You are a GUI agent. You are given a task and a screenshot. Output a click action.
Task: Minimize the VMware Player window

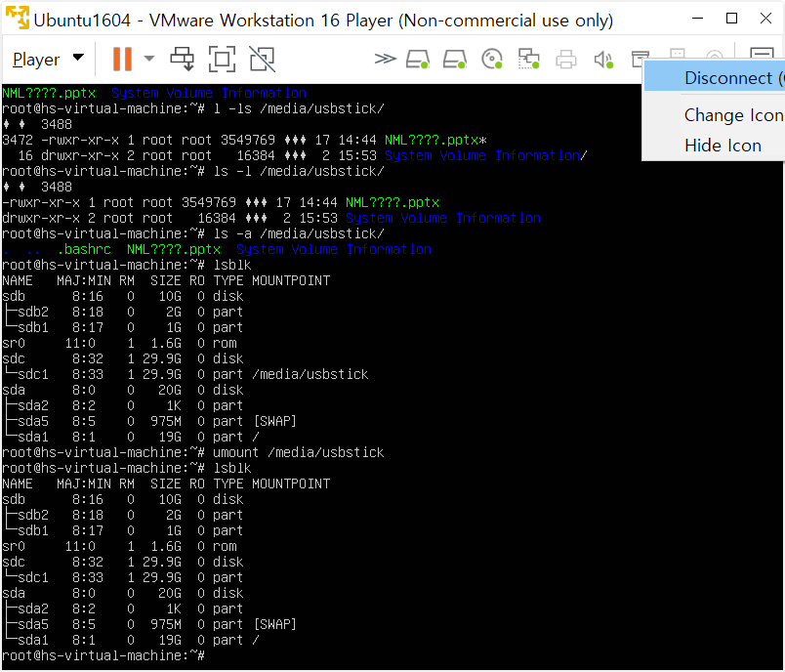point(697,19)
